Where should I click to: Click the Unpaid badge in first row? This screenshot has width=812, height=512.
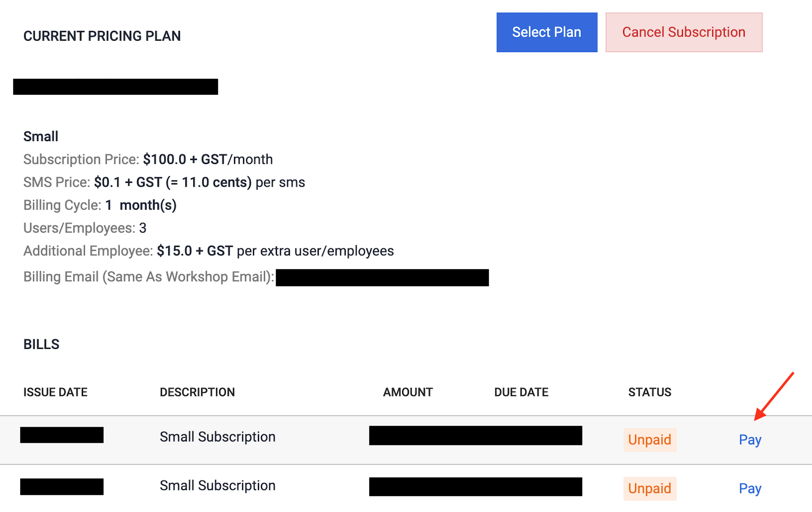click(x=649, y=440)
